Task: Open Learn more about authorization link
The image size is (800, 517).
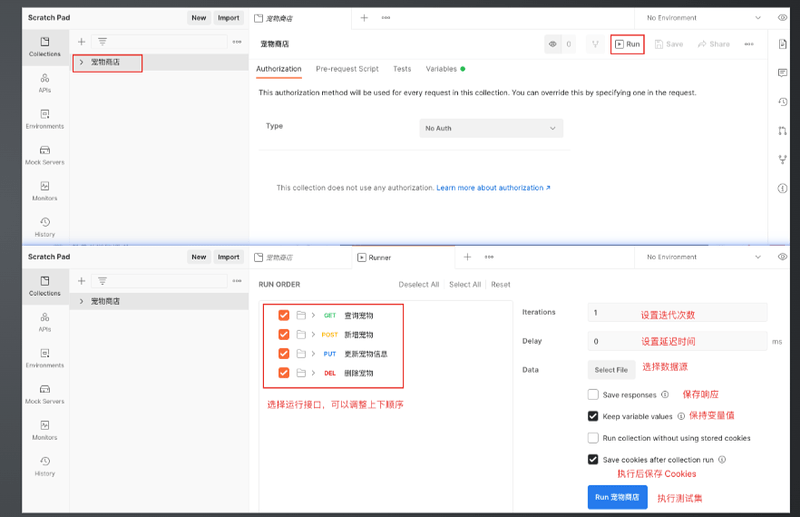Action: pos(493,188)
